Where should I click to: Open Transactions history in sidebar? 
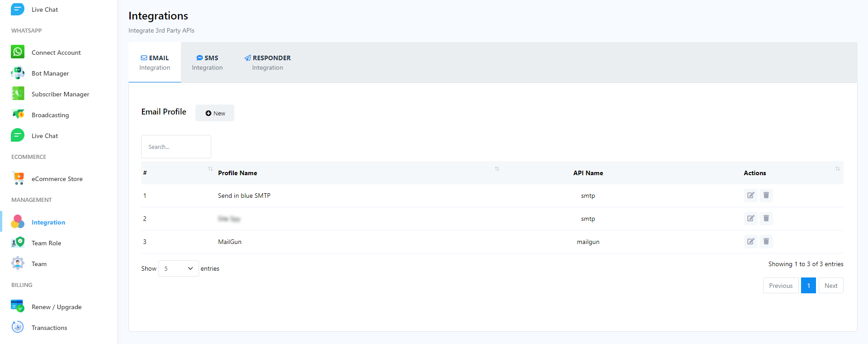(x=49, y=328)
